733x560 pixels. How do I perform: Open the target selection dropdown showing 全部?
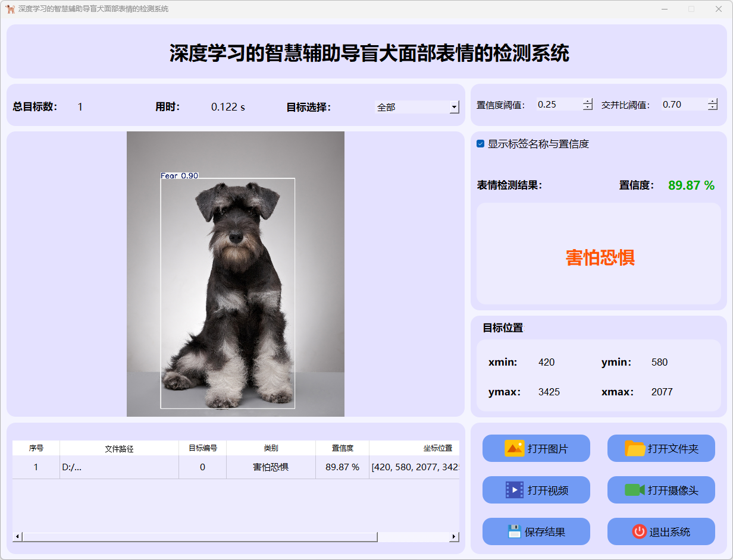[x=455, y=107]
